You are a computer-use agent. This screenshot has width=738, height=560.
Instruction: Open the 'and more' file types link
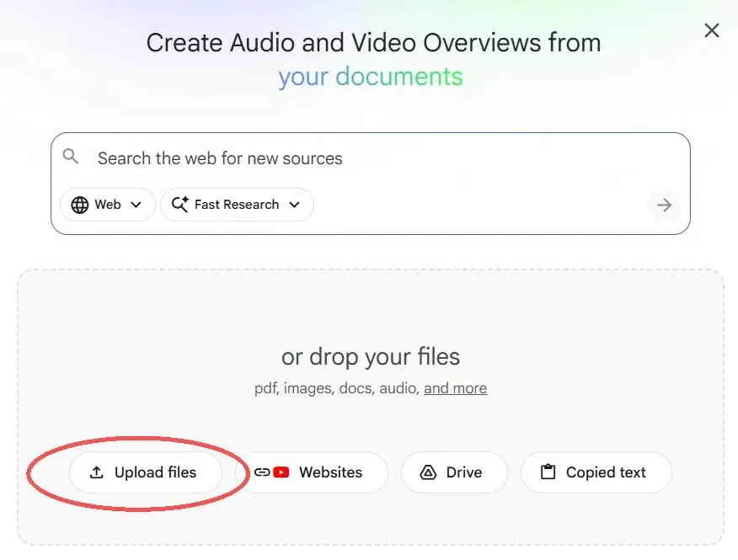click(455, 388)
